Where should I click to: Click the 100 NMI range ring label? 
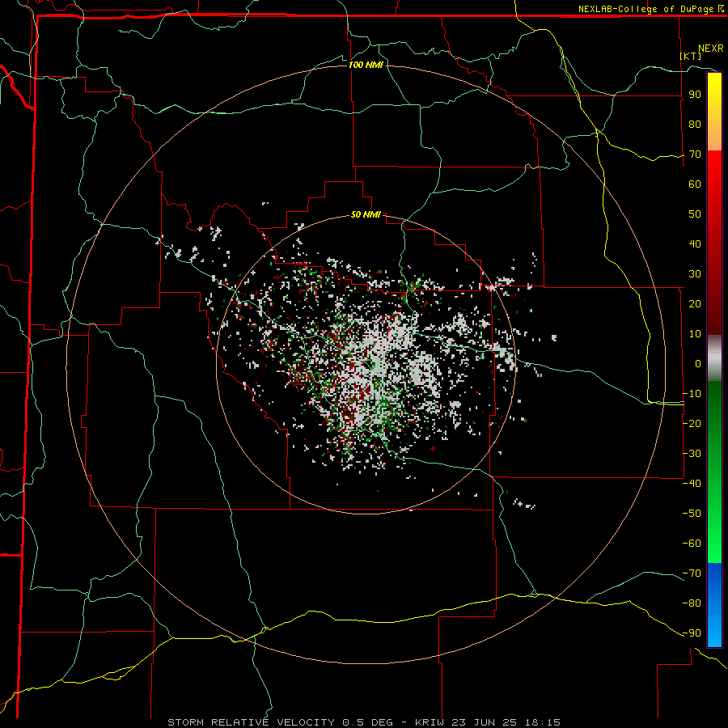[366, 65]
